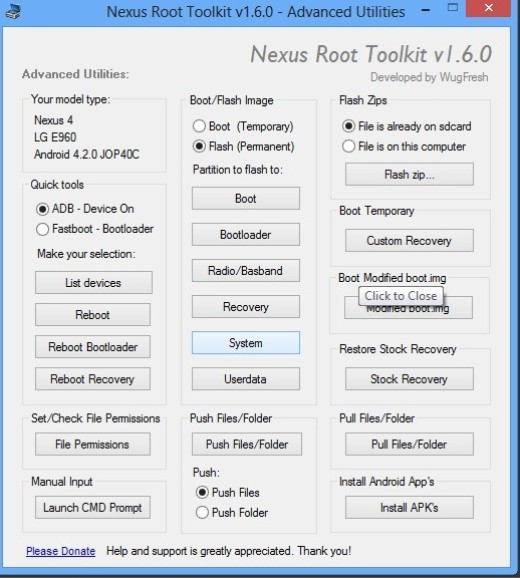
Task: Maximize the Advanced Utilities window
Action: point(453,7)
